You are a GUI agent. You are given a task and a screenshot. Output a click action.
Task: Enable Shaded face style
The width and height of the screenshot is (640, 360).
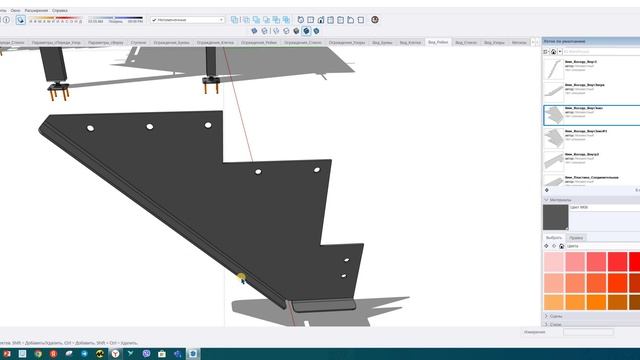(296, 31)
